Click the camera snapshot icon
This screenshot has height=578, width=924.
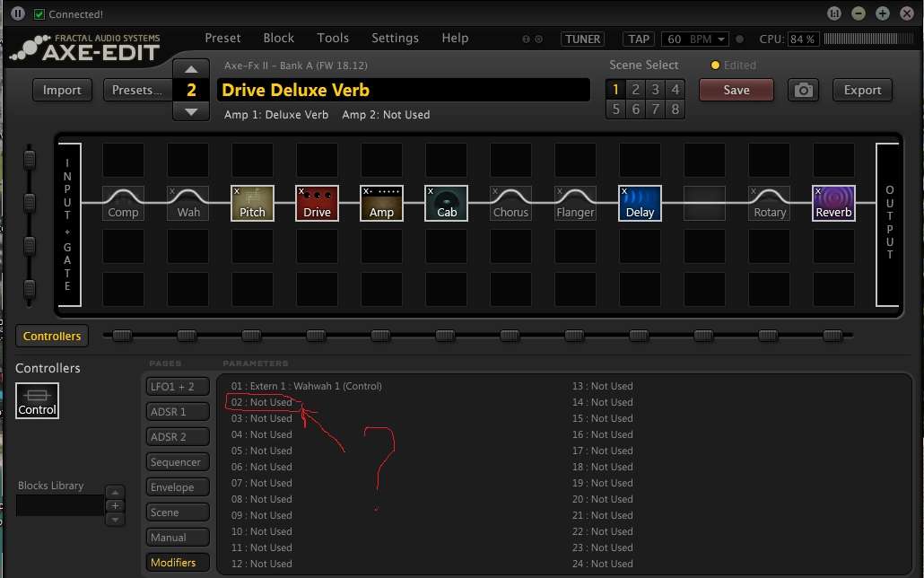[804, 90]
